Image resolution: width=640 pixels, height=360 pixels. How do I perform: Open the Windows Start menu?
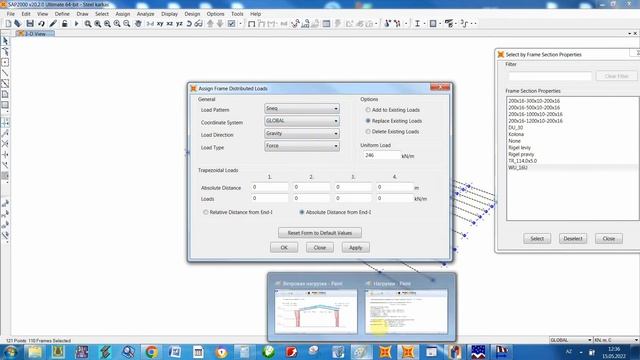tap(11, 351)
